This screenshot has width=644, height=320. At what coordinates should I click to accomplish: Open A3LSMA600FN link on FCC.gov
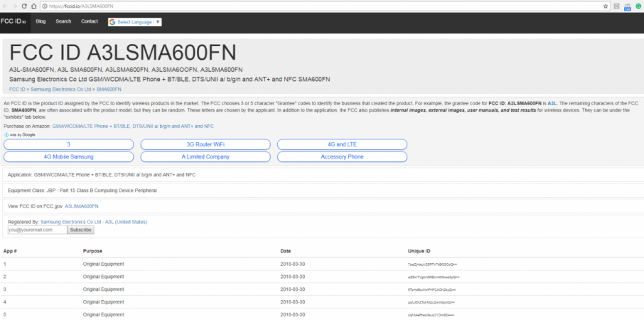click(81, 206)
